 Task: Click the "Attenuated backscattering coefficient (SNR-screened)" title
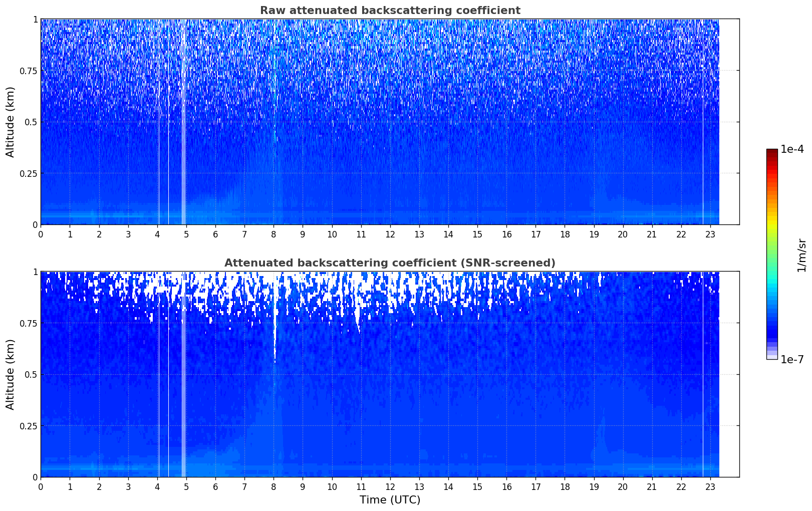pyautogui.click(x=390, y=263)
